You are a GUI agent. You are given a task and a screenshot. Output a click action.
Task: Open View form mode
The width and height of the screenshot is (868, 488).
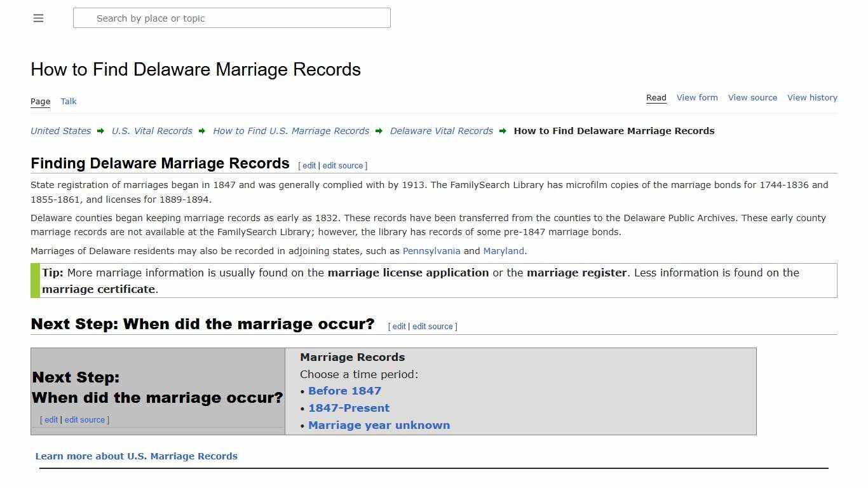pyautogui.click(x=697, y=97)
